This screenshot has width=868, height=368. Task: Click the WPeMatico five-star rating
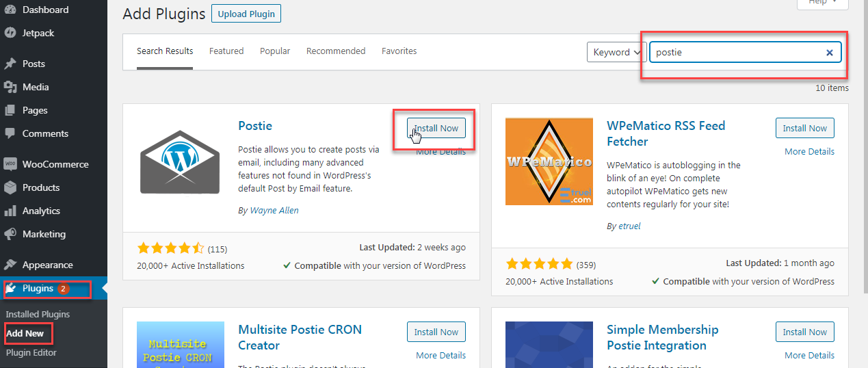(x=539, y=264)
